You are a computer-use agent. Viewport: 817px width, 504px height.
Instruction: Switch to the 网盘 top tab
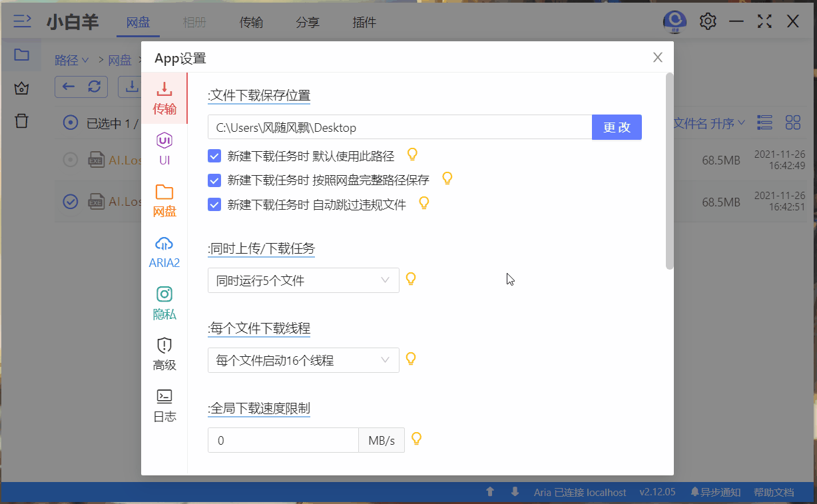pyautogui.click(x=138, y=23)
